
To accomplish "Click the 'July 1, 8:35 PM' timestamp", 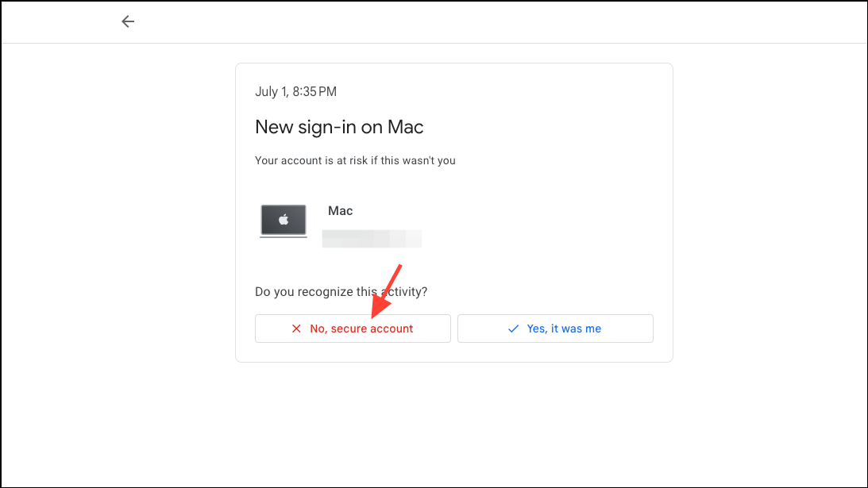I will (295, 92).
